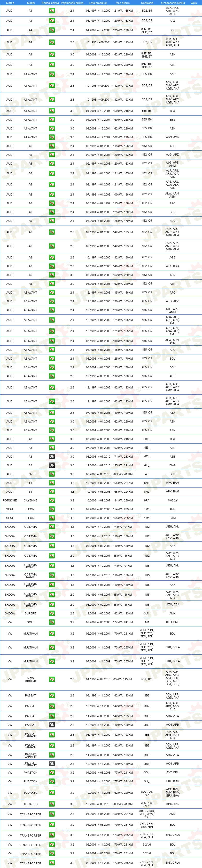Image resolution: width=202 pixels, height=868 pixels.
Task: Click the Marka column header
Action: 10,3
